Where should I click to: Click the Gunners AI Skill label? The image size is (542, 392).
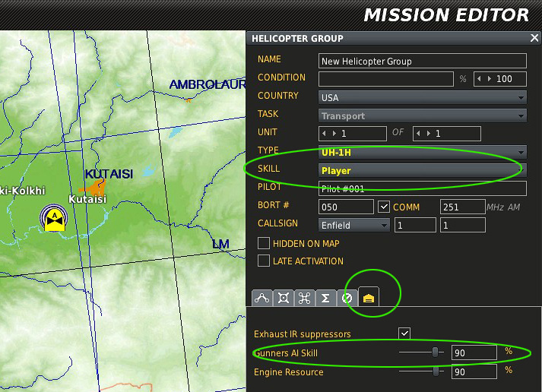[286, 353]
